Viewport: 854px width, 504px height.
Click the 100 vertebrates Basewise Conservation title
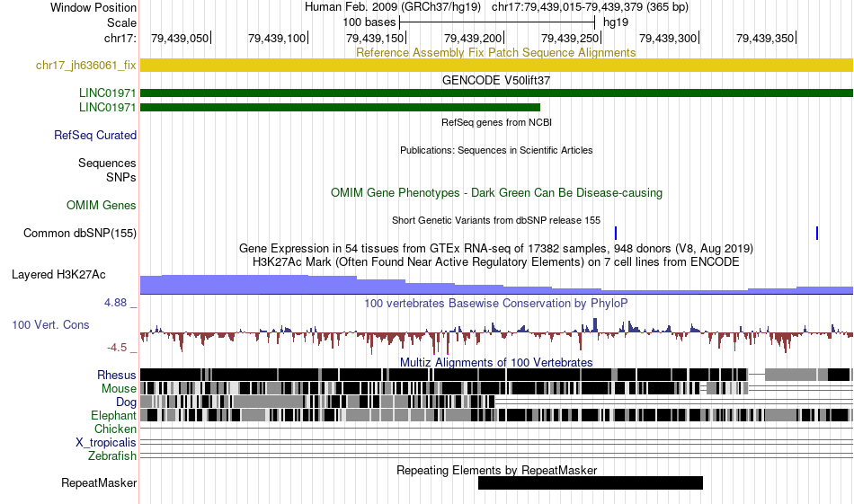(496, 303)
